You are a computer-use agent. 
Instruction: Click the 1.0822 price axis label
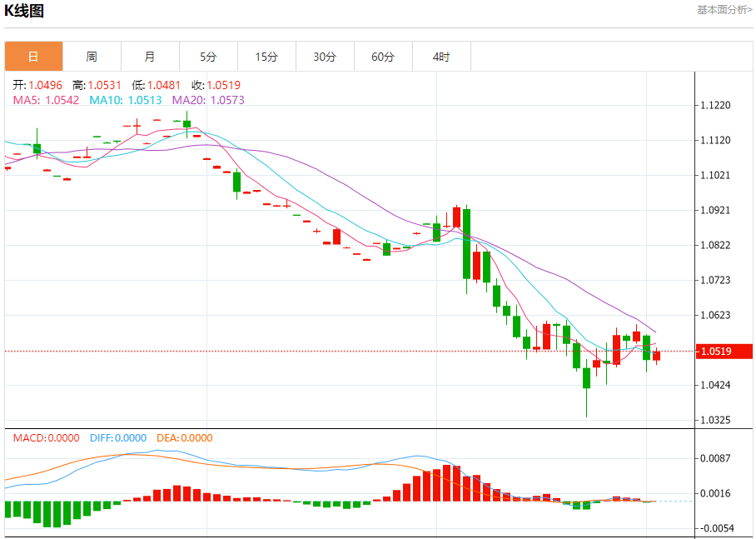pos(715,245)
